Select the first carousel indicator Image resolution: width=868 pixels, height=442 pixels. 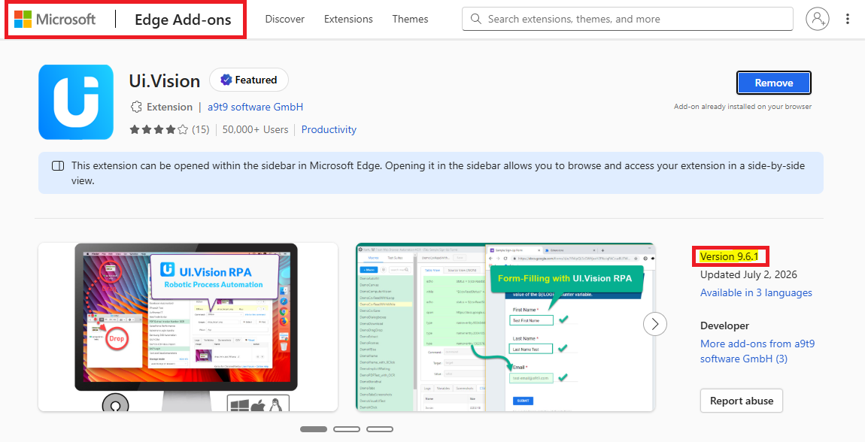coord(314,429)
